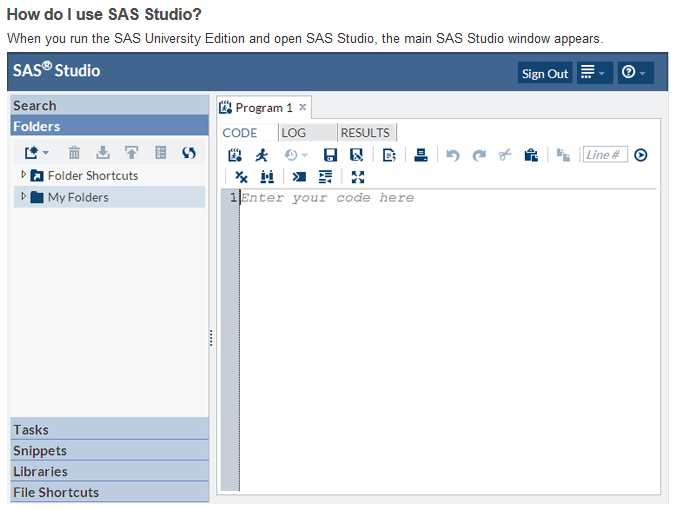The image size is (676, 510).
Task: Switch to the LOG tab
Action: pyautogui.click(x=307, y=133)
